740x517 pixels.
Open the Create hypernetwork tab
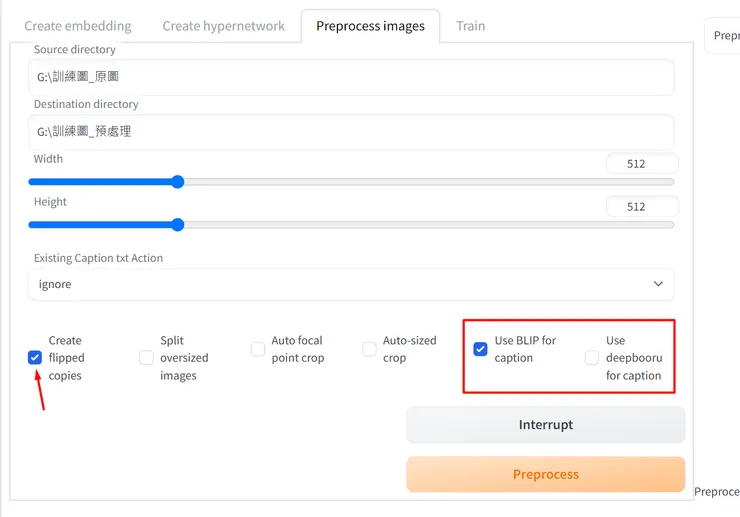(x=223, y=26)
